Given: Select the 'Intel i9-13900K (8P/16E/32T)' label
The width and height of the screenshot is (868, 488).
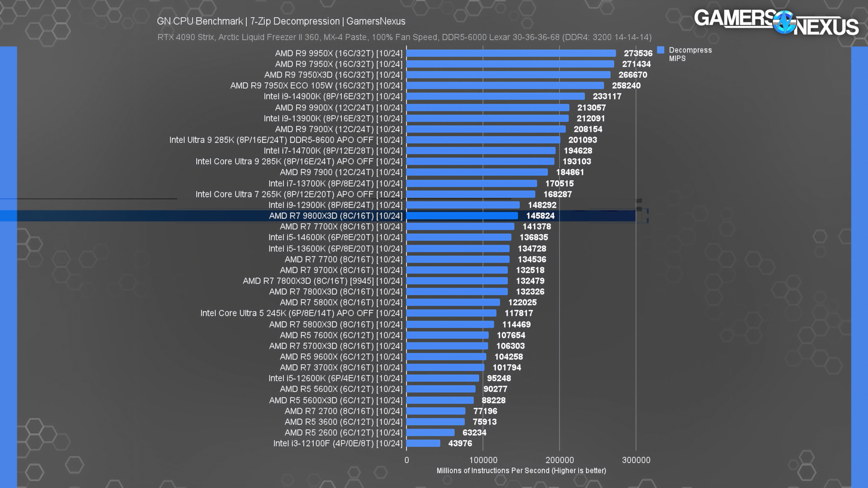Looking at the screenshot, I should click(x=333, y=118).
